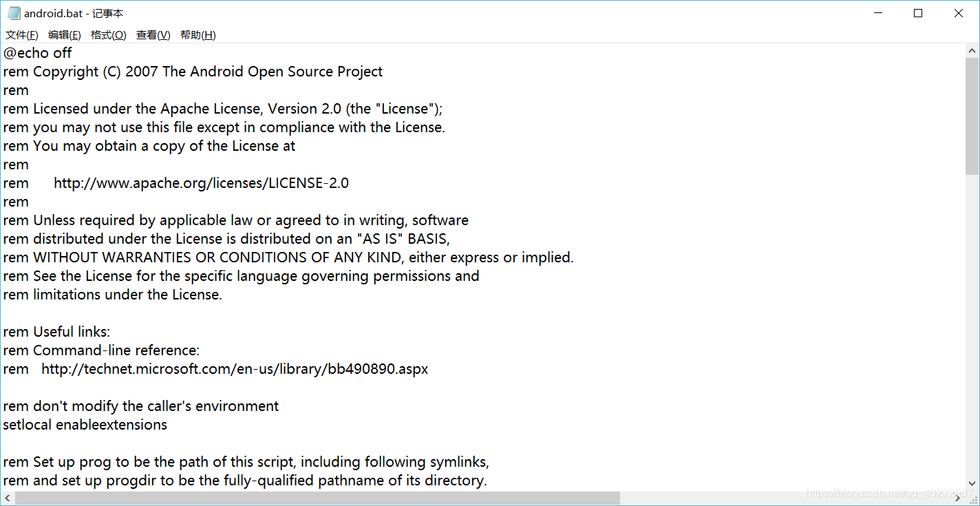Click the 'You may obtain a copy' line
The height and width of the screenshot is (506, 980).
coord(149,146)
